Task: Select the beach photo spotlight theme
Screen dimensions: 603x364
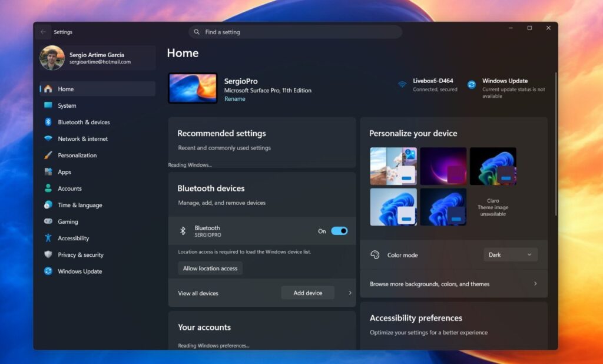Action: pos(393,166)
